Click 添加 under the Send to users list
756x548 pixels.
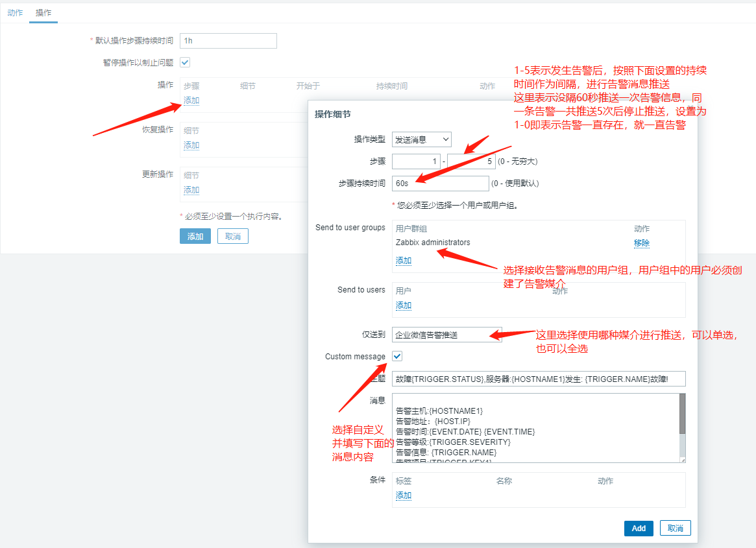click(x=403, y=305)
